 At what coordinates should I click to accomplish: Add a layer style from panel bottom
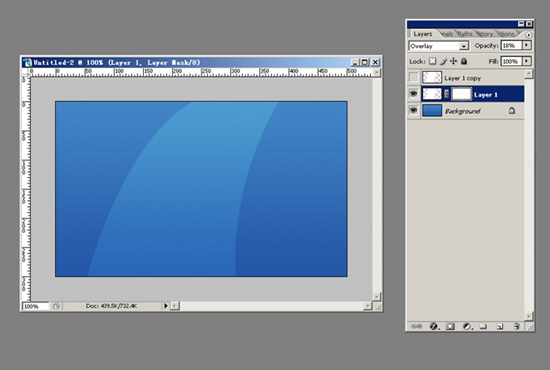click(x=434, y=327)
